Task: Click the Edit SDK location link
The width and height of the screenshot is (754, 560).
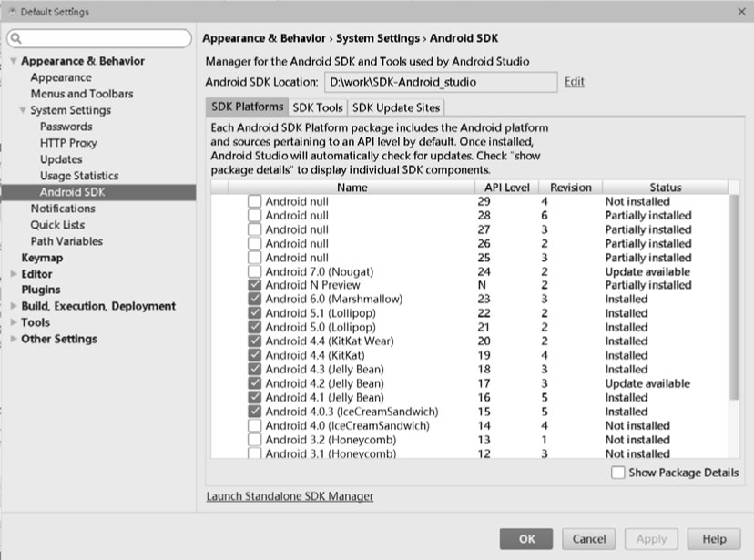Action: click(x=575, y=81)
